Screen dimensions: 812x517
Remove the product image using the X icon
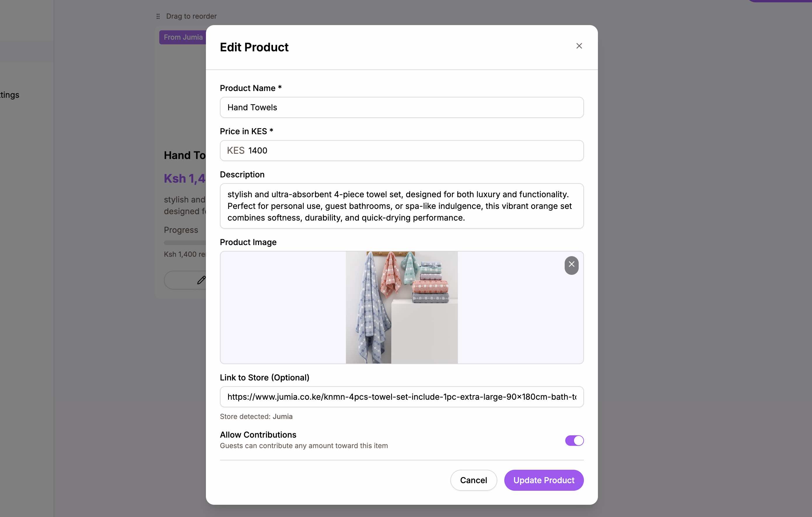tap(571, 265)
